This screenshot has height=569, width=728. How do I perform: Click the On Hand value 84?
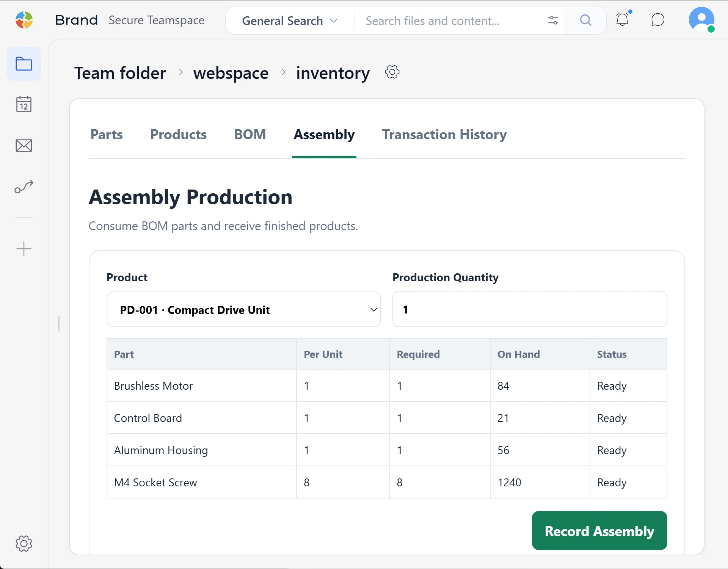tap(503, 386)
